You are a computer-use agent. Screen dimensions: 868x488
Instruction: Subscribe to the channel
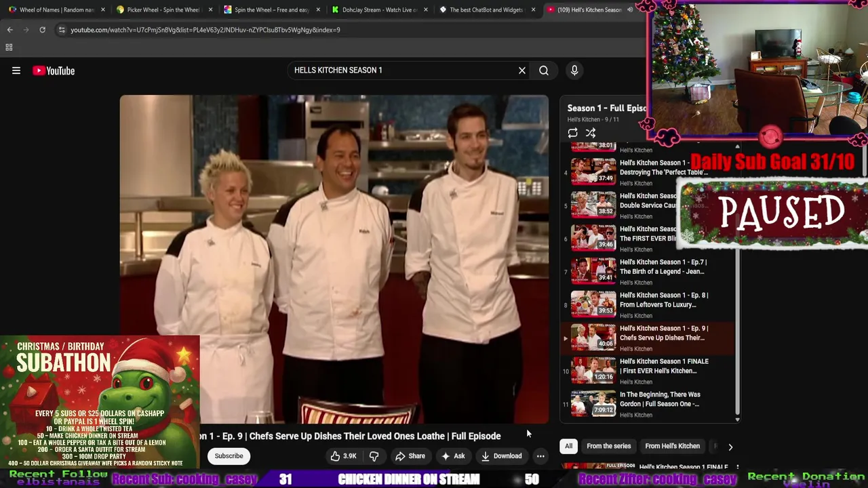pyautogui.click(x=229, y=456)
